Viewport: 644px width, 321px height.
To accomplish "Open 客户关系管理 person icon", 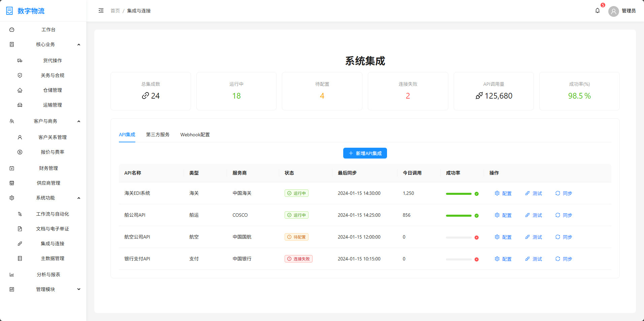I will [20, 137].
